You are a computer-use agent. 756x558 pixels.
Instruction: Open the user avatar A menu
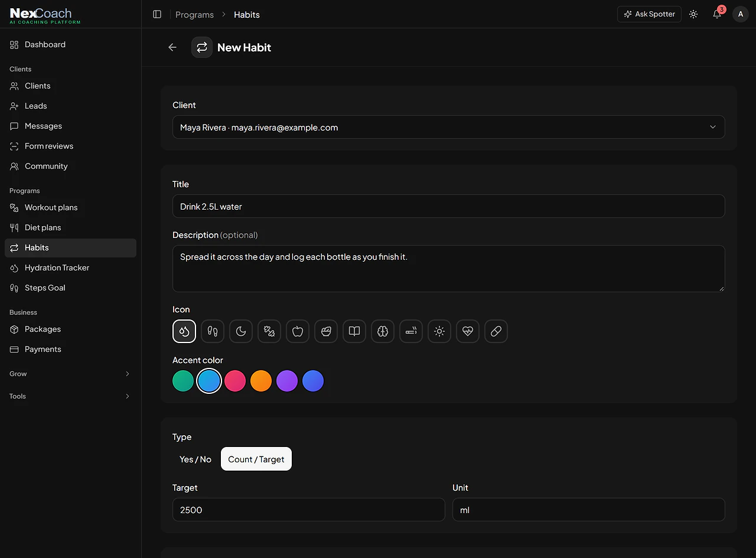(x=741, y=14)
